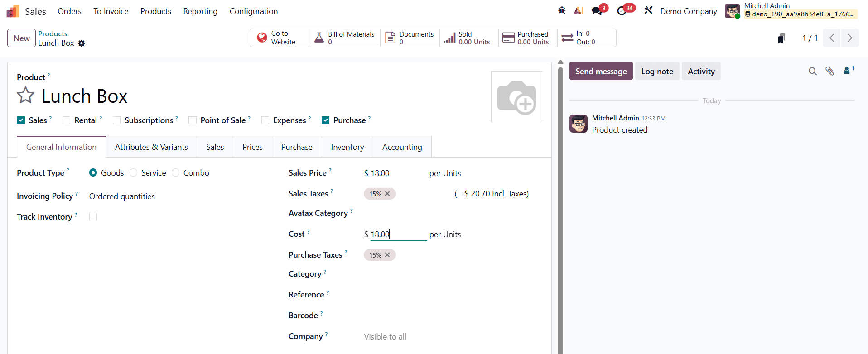Image resolution: width=868 pixels, height=354 pixels.
Task: Toggle the Track Inventory checkbox
Action: point(93,217)
